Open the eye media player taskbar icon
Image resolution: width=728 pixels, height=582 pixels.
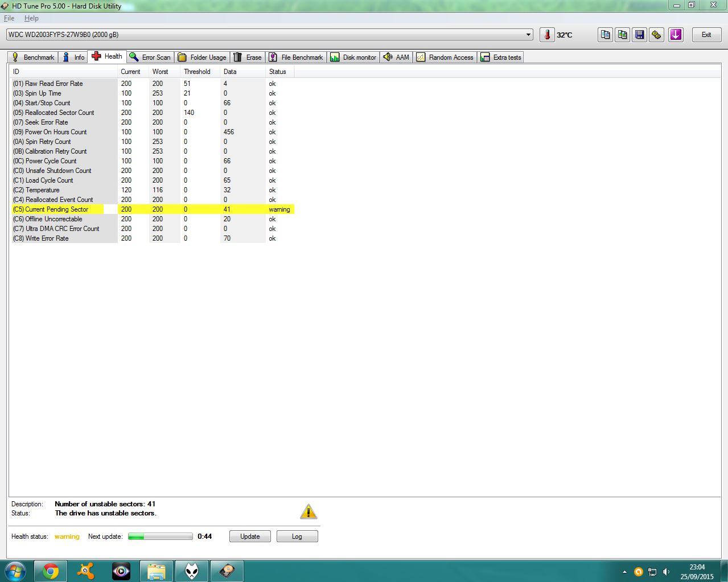121,571
